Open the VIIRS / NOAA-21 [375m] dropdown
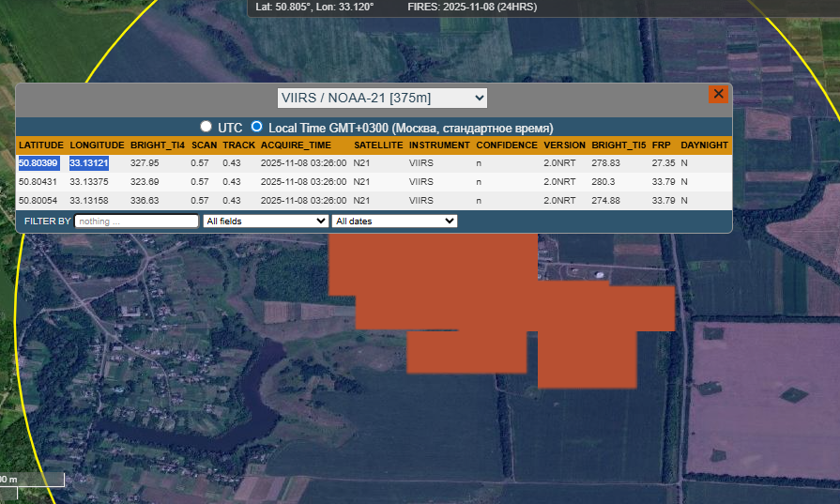 (382, 98)
